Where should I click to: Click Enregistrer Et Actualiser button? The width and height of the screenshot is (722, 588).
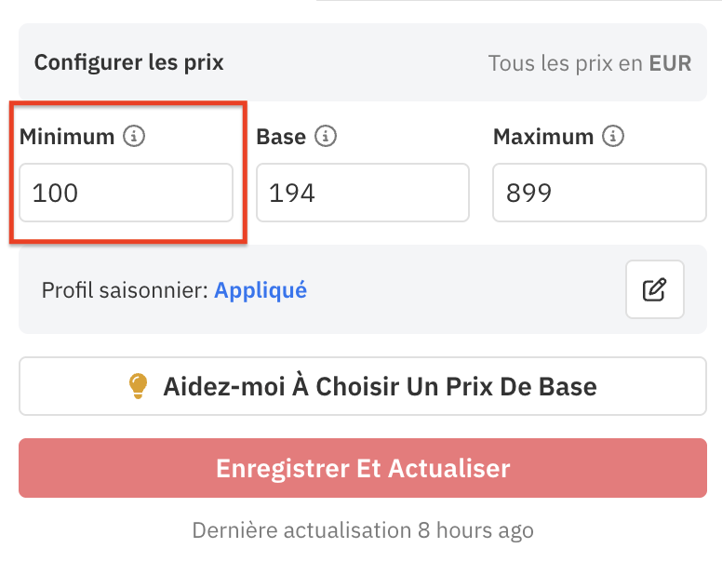(362, 467)
